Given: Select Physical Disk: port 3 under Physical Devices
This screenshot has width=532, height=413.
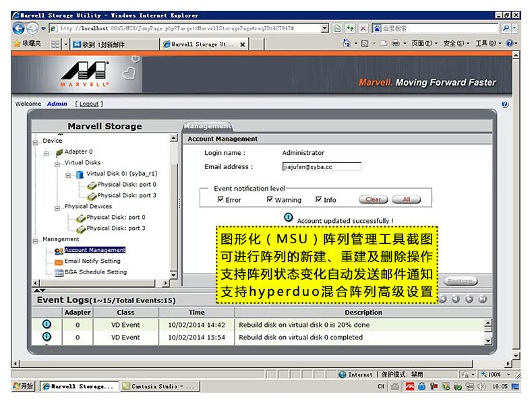Looking at the screenshot, I should (x=116, y=228).
